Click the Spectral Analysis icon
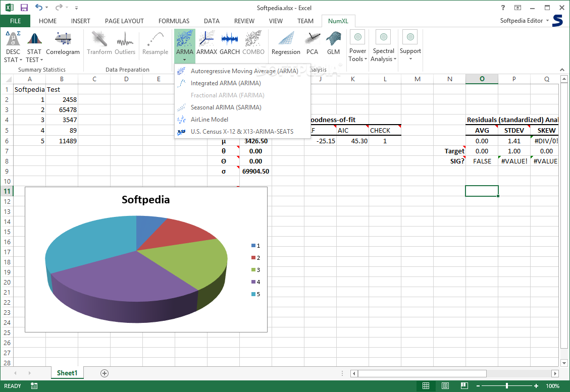Screen dimensions: 570x392 [384, 37]
